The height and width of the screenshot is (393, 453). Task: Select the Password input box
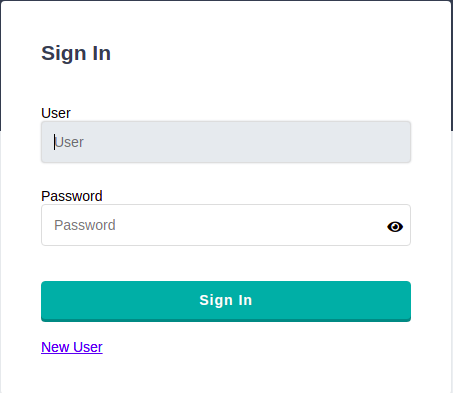click(x=226, y=225)
